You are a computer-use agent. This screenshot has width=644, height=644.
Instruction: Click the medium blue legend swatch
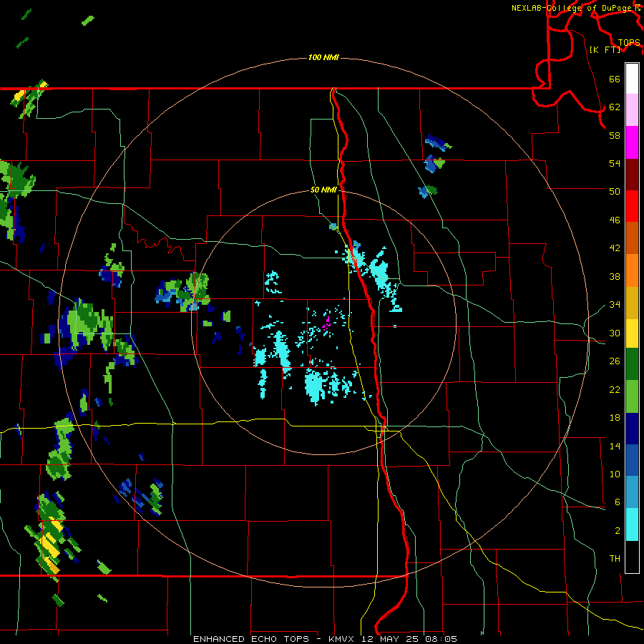pos(632,461)
